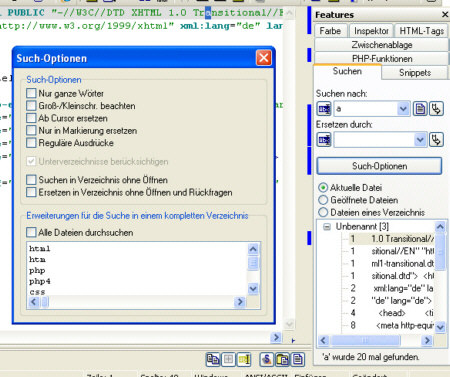Screen dimensions: 450x377
Task: Click the document icon right of the Suchen nach field
Action: [420, 109]
